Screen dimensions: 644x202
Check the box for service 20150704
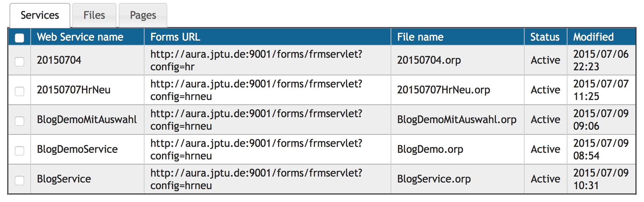[19, 62]
